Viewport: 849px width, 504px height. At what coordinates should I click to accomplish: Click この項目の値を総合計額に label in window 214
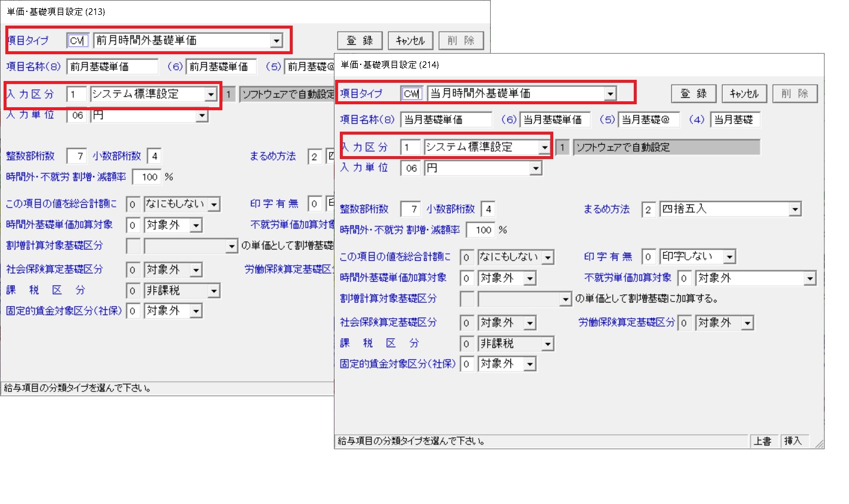tap(395, 257)
